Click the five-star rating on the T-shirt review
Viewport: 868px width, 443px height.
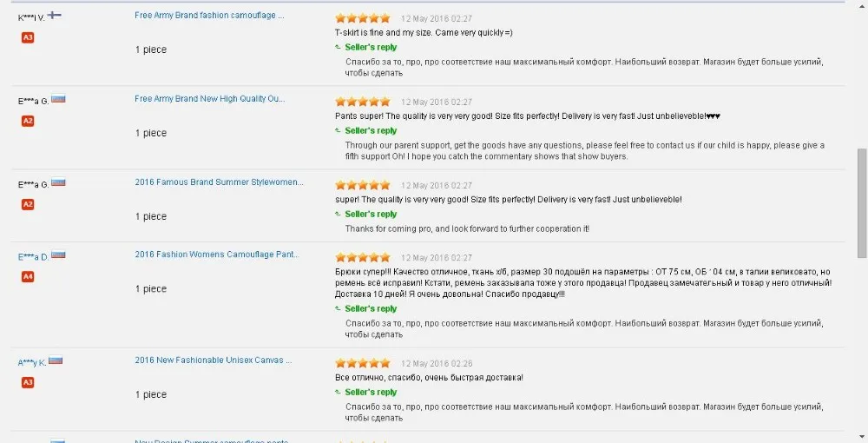(363, 18)
